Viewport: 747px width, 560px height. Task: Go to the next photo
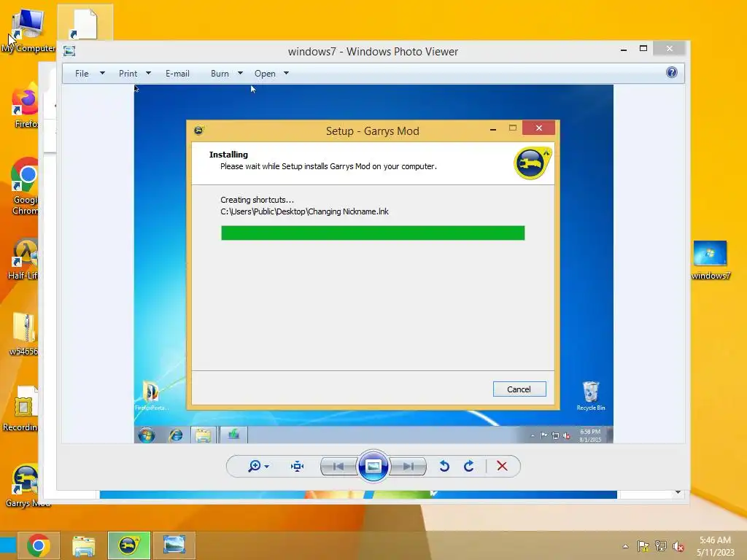409,466
